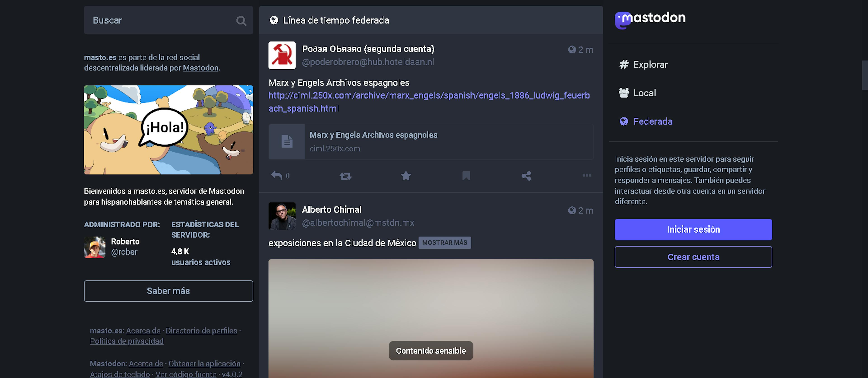
Task: Switch to the Local timeline
Action: click(x=644, y=93)
